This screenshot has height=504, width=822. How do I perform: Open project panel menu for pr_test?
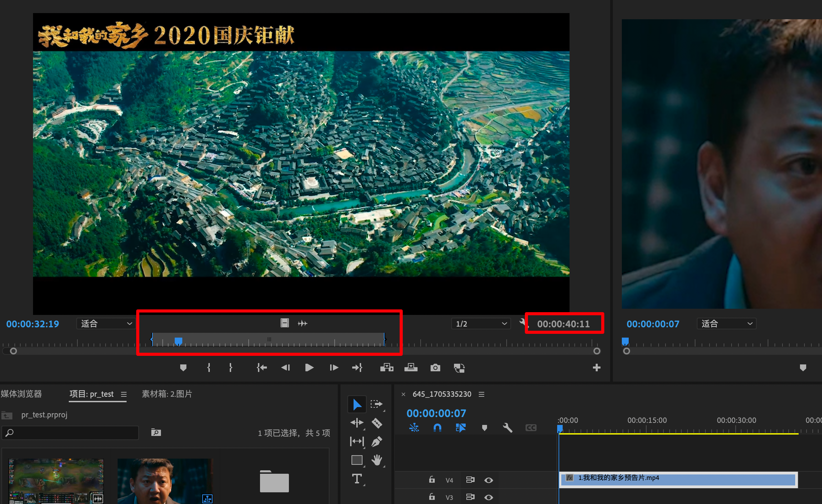tap(124, 394)
